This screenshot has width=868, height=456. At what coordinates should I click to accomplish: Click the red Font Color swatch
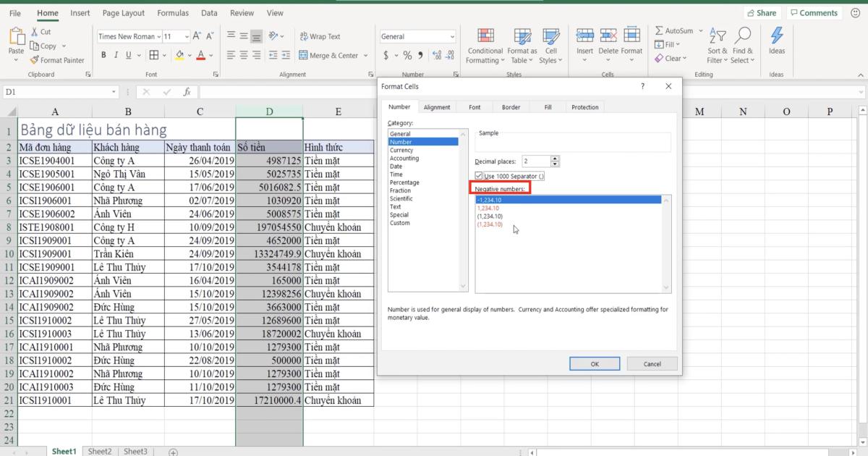pos(200,54)
